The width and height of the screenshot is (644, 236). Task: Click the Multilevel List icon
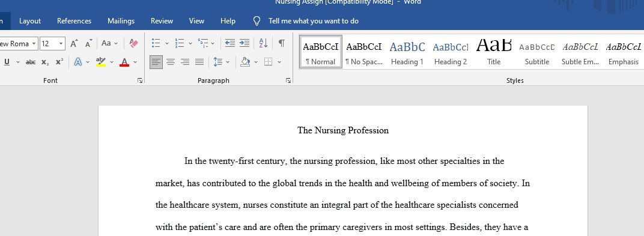tap(203, 43)
